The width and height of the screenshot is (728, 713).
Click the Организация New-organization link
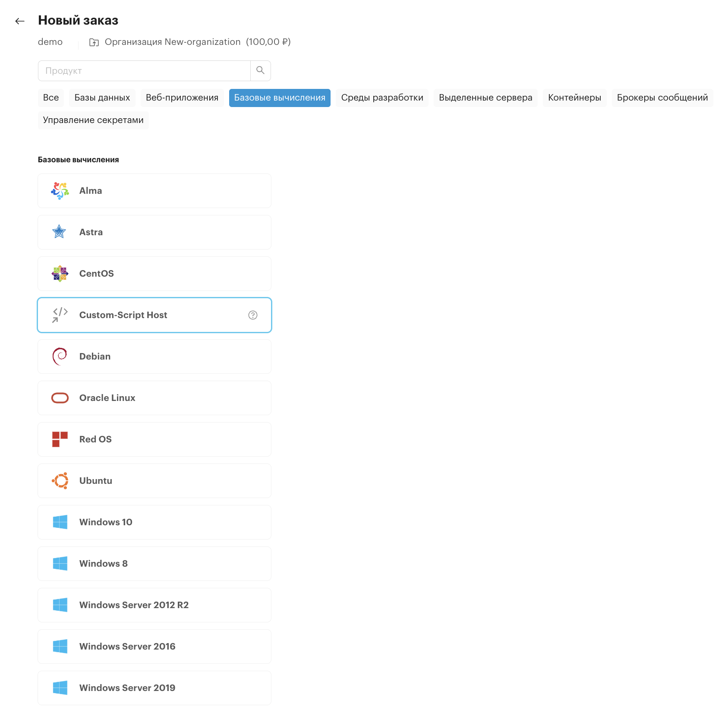click(x=173, y=42)
